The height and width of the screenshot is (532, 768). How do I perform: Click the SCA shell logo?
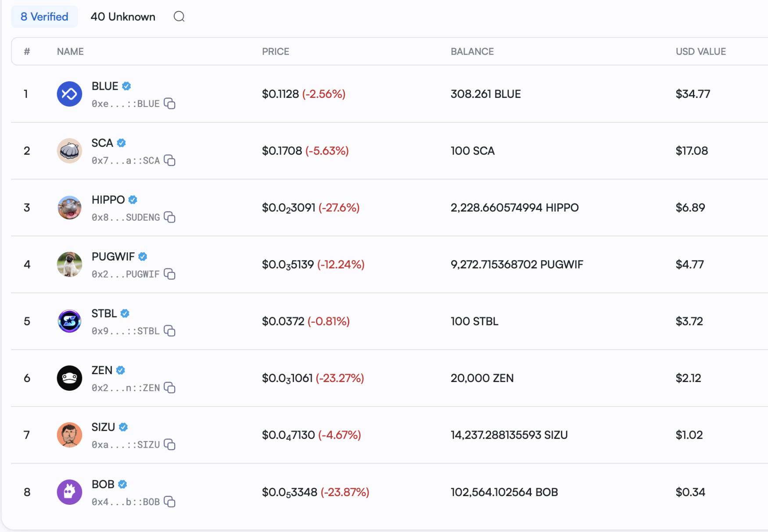[x=69, y=151]
